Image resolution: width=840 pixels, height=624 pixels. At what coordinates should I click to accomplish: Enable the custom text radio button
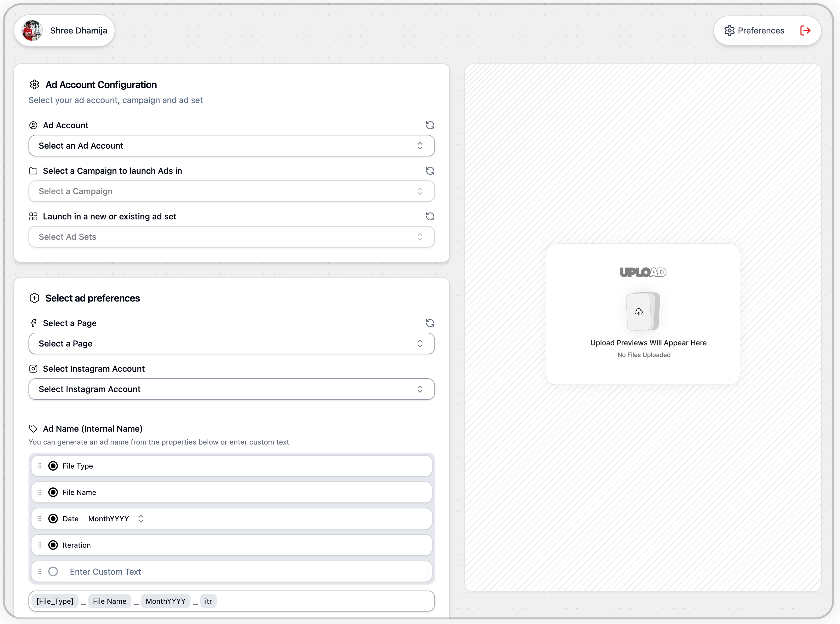tap(53, 572)
